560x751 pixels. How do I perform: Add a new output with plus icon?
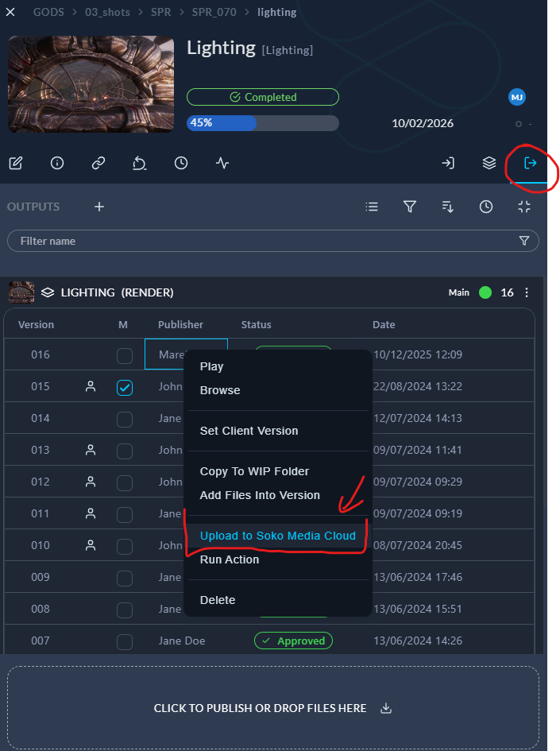tap(99, 207)
